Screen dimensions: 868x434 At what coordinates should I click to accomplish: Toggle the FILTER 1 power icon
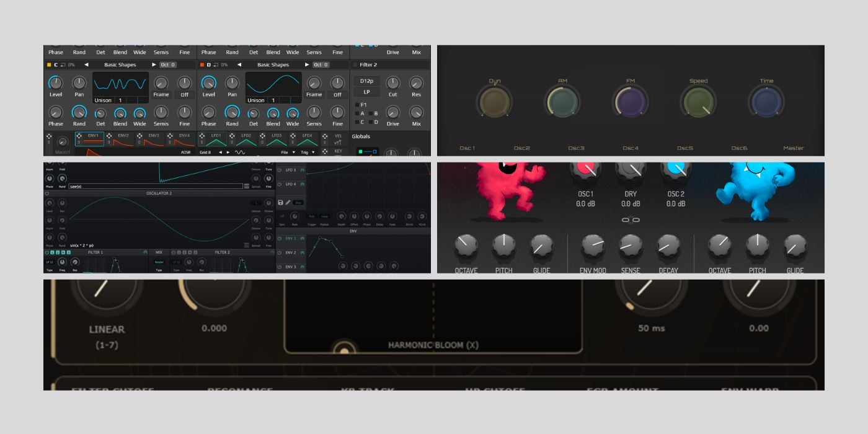pyautogui.click(x=47, y=252)
